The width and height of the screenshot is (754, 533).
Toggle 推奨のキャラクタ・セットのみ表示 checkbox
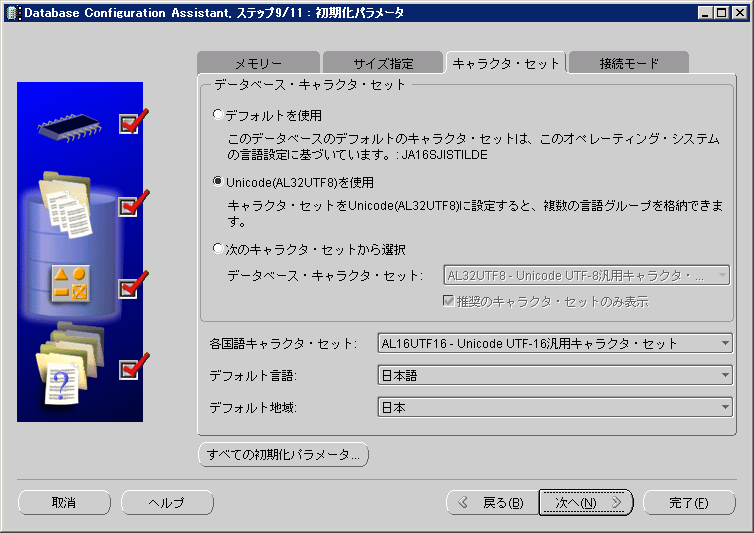click(x=448, y=301)
